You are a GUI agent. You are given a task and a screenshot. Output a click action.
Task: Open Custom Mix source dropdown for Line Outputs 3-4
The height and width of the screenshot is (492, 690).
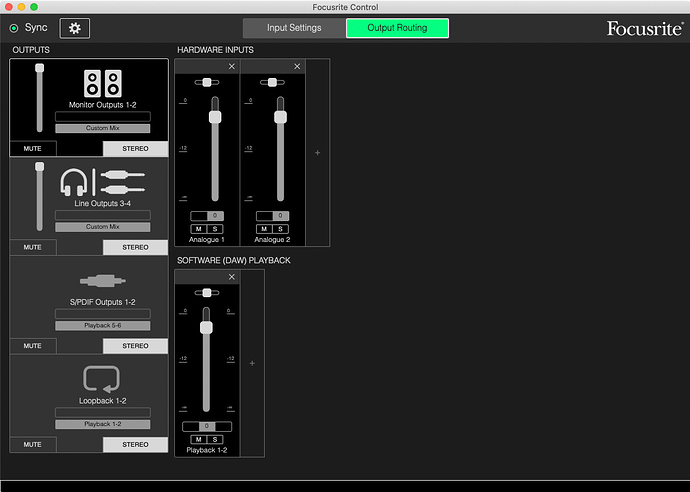(103, 227)
